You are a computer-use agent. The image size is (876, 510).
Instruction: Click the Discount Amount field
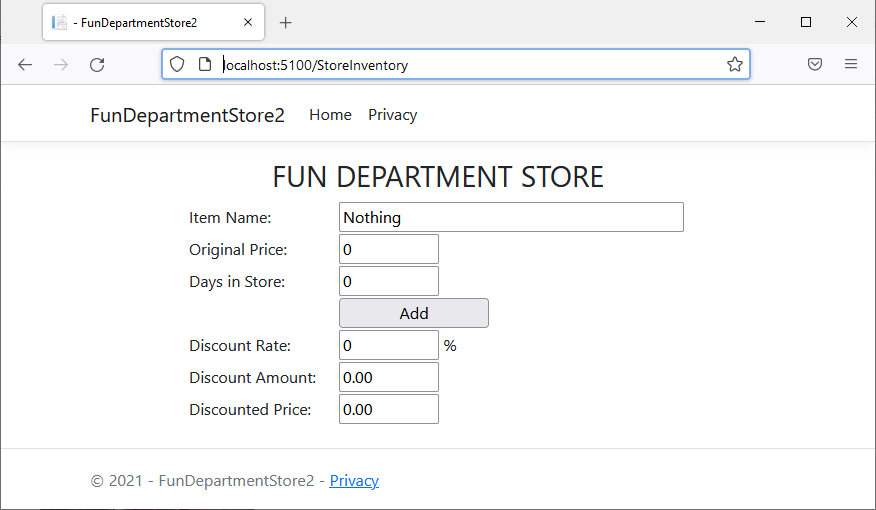(389, 377)
